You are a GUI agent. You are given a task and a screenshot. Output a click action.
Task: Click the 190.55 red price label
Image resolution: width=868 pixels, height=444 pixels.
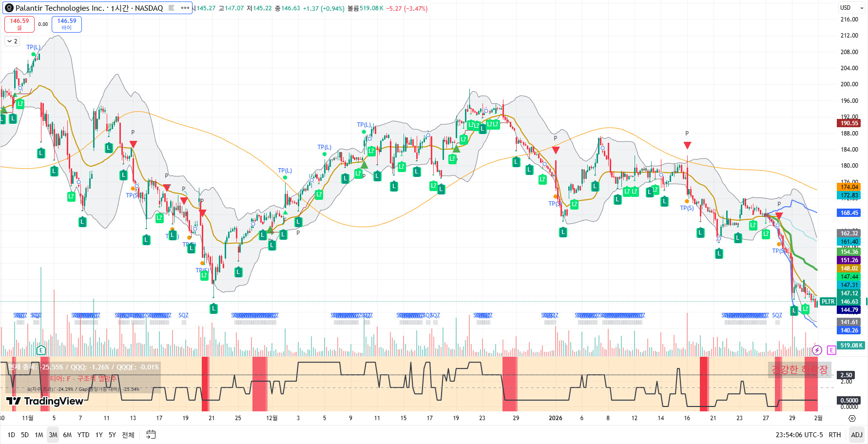849,123
